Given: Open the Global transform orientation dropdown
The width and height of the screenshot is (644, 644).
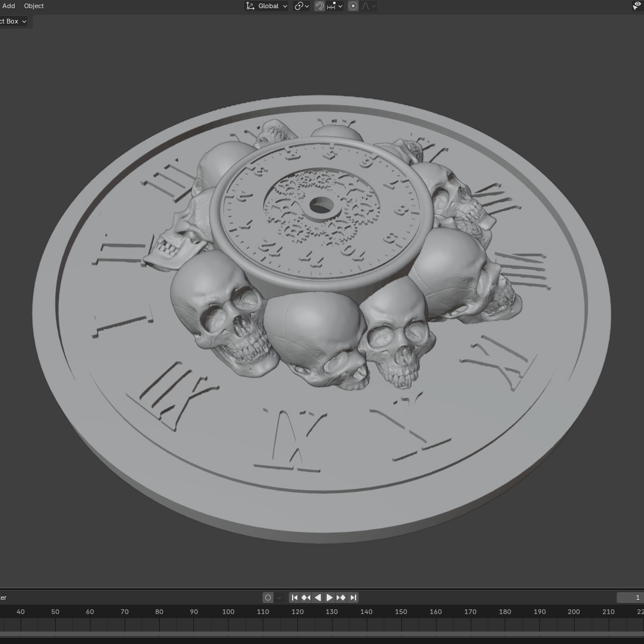Looking at the screenshot, I should [x=267, y=6].
